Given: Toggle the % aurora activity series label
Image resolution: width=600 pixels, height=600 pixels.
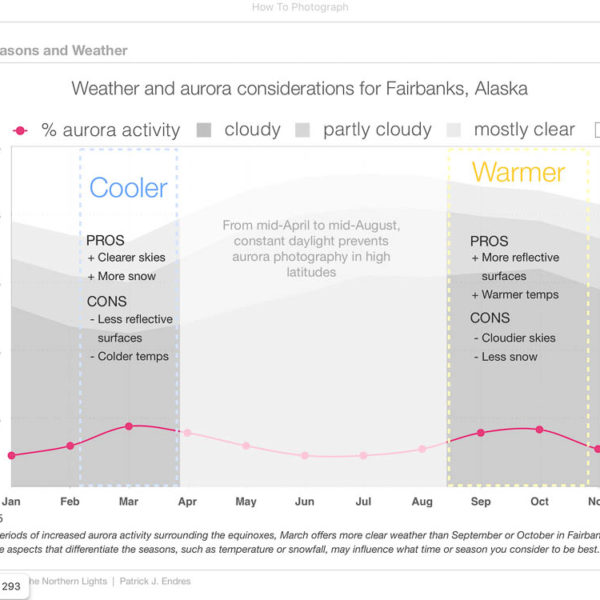Looking at the screenshot, I should pyautogui.click(x=110, y=130).
